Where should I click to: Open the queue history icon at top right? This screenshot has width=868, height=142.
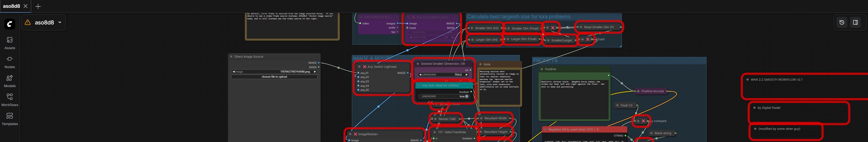pyautogui.click(x=842, y=22)
